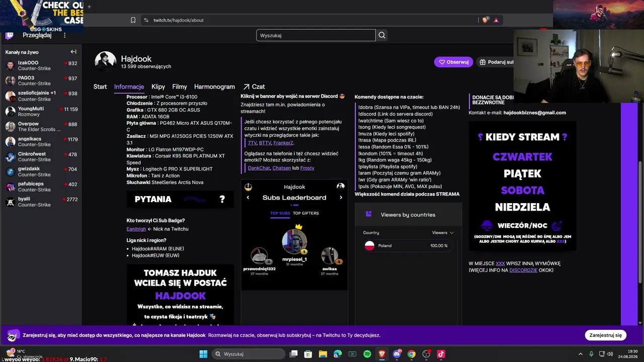The height and width of the screenshot is (362, 644).
Task: Follow the channel with Obserwuj button
Action: coord(453,62)
